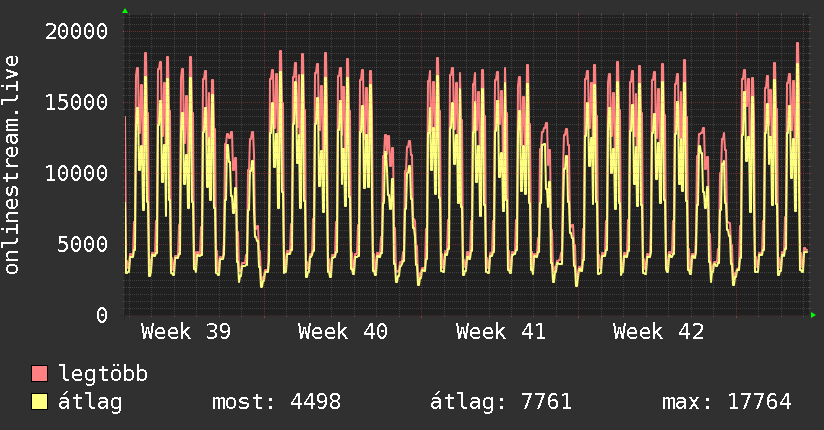Click the most: 4498 value

coord(276,402)
